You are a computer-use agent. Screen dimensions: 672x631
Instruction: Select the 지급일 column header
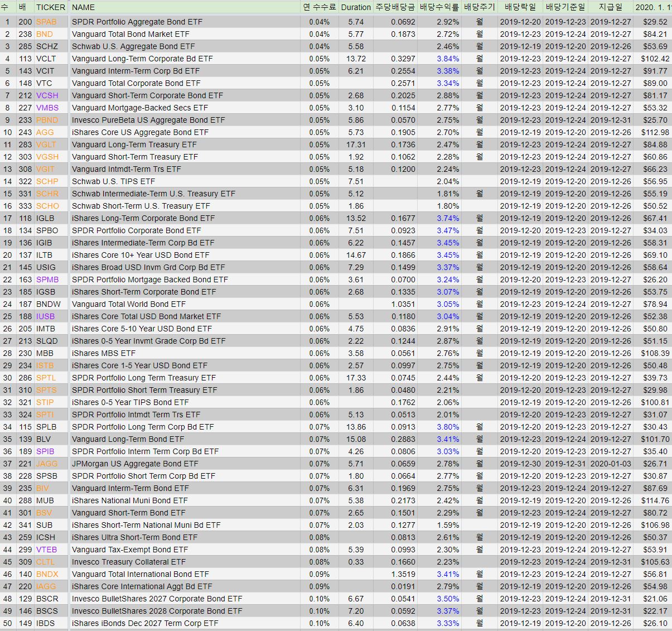coord(610,7)
